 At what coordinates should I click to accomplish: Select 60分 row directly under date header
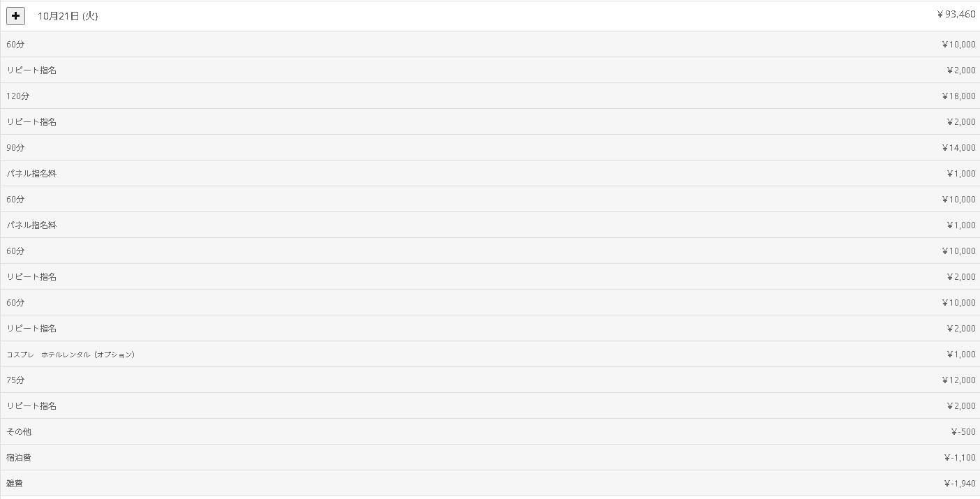point(15,45)
